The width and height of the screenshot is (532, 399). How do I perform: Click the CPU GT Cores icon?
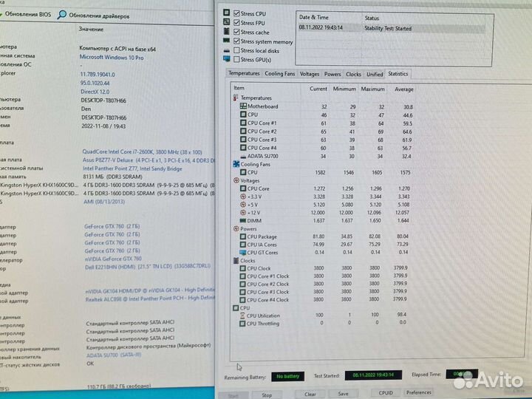[x=242, y=253]
